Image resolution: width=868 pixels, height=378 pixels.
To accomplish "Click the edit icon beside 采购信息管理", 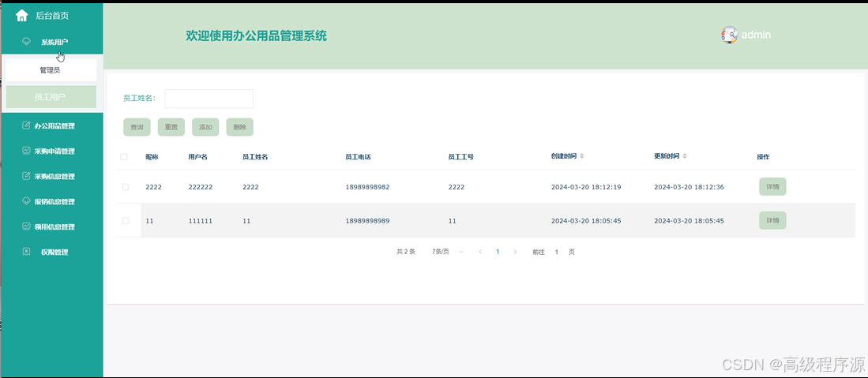I will pos(26,176).
